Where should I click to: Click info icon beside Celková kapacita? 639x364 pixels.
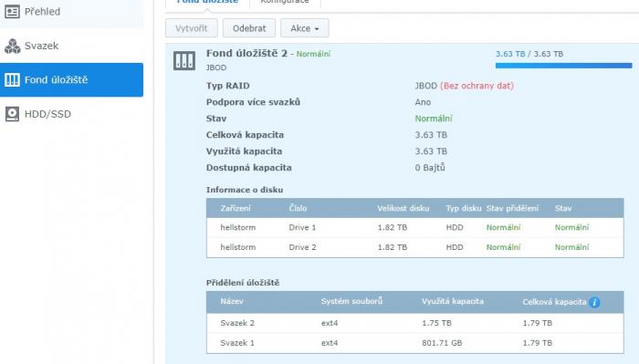pyautogui.click(x=594, y=303)
